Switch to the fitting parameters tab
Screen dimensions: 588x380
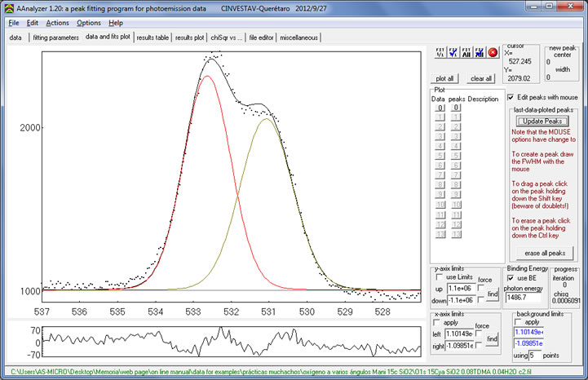click(x=55, y=38)
